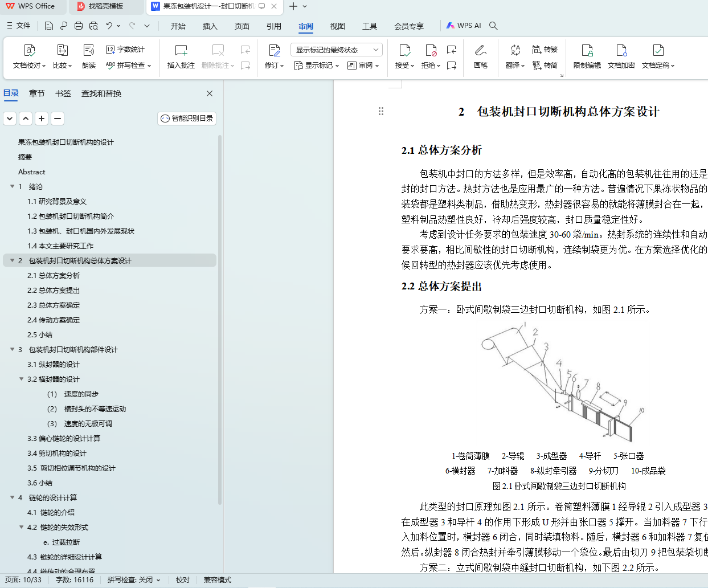
Task: Open the 显示标记 dropdown
Action: click(x=316, y=66)
